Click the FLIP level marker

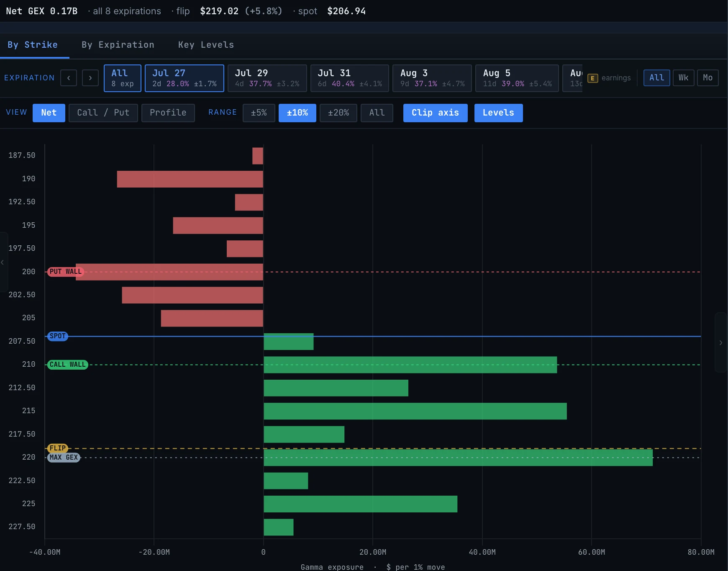[x=58, y=448]
